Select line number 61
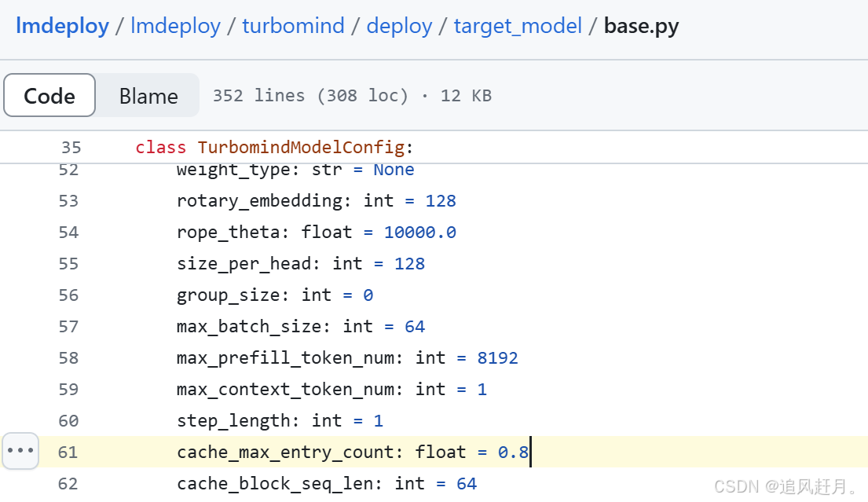Viewport: 868px width, 502px height. point(68,453)
